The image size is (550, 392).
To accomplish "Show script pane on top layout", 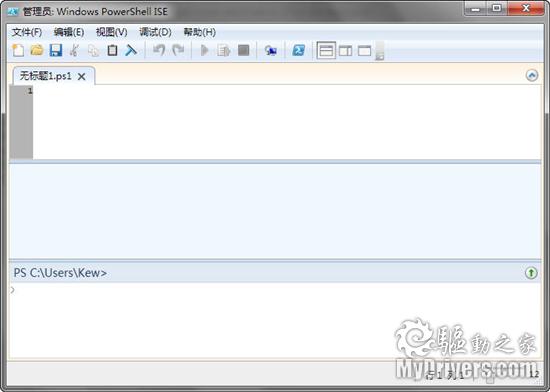I will [x=326, y=51].
